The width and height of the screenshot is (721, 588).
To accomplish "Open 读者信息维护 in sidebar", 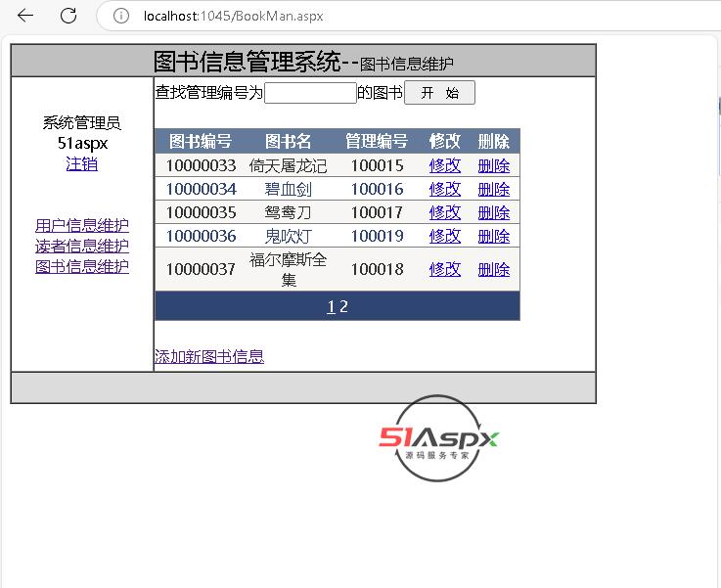I will point(81,246).
